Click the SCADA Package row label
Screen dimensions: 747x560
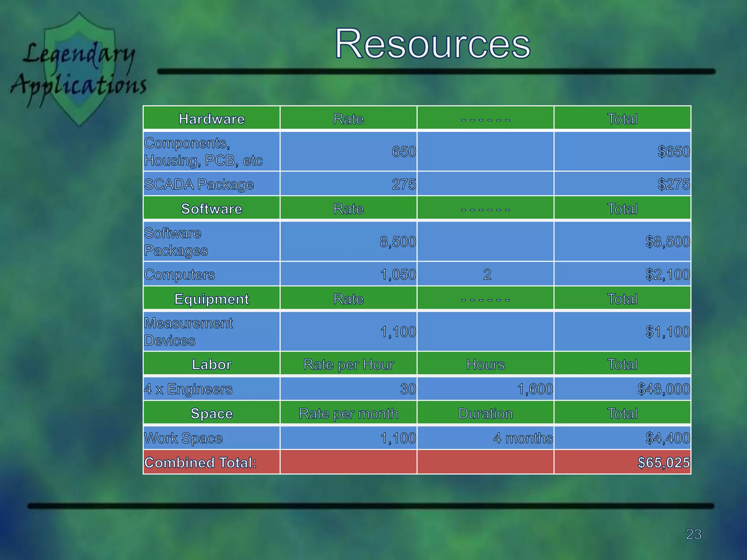click(x=199, y=184)
